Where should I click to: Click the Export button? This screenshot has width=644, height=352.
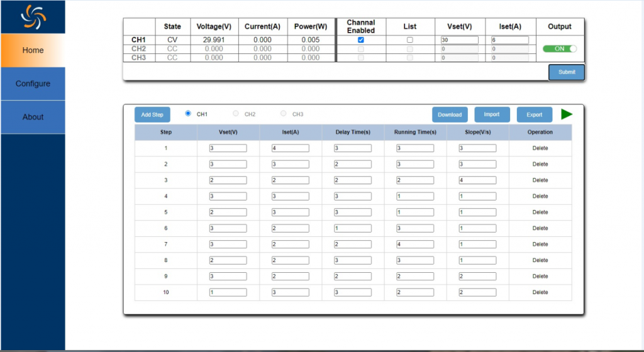tap(534, 114)
